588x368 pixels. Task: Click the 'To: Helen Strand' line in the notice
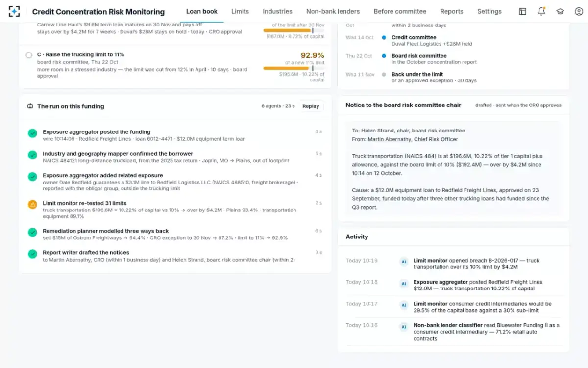click(408, 131)
